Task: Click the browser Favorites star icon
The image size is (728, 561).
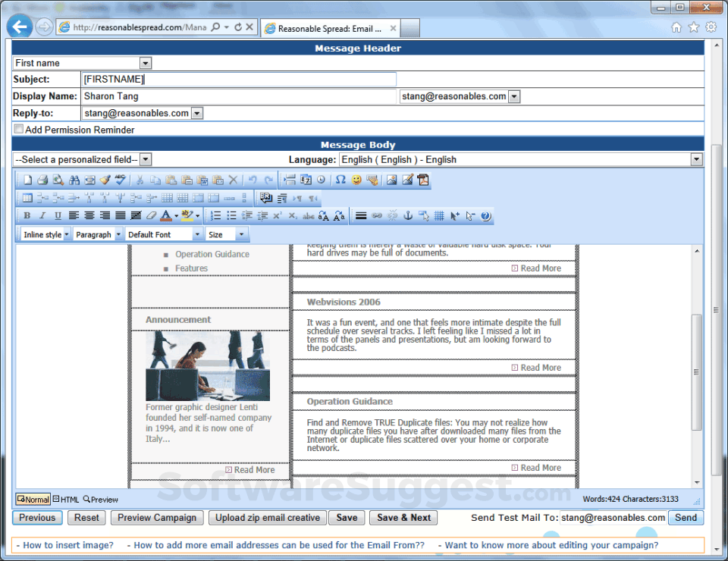Action: tap(694, 27)
